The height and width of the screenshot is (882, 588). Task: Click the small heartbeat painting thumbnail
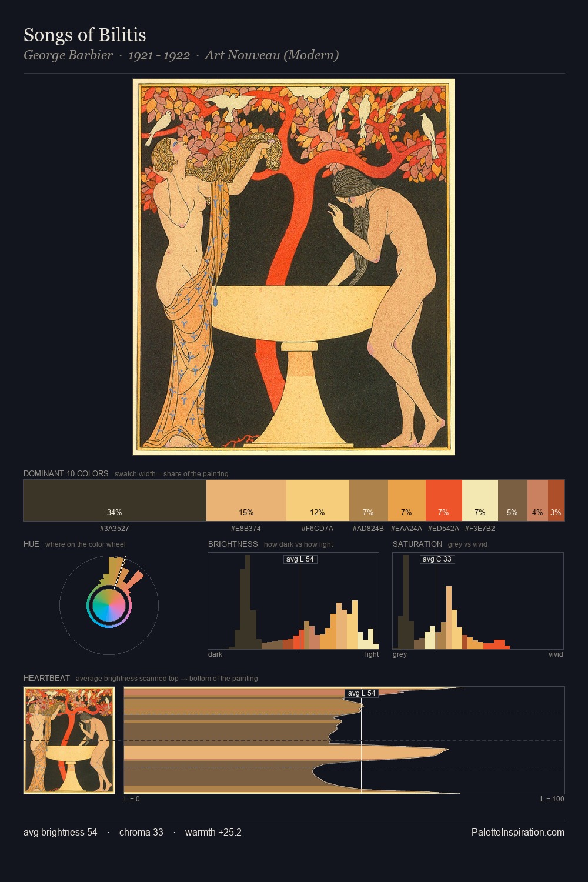tap(69, 740)
